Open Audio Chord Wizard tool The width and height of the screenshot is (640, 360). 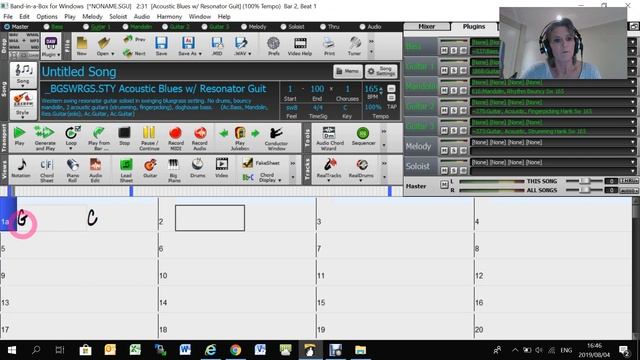(x=329, y=138)
